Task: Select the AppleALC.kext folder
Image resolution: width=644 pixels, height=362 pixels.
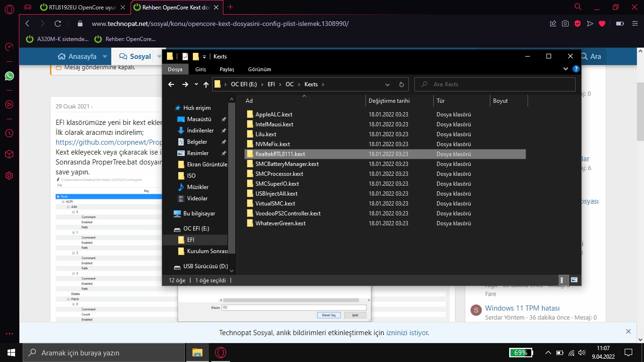Action: point(273,115)
